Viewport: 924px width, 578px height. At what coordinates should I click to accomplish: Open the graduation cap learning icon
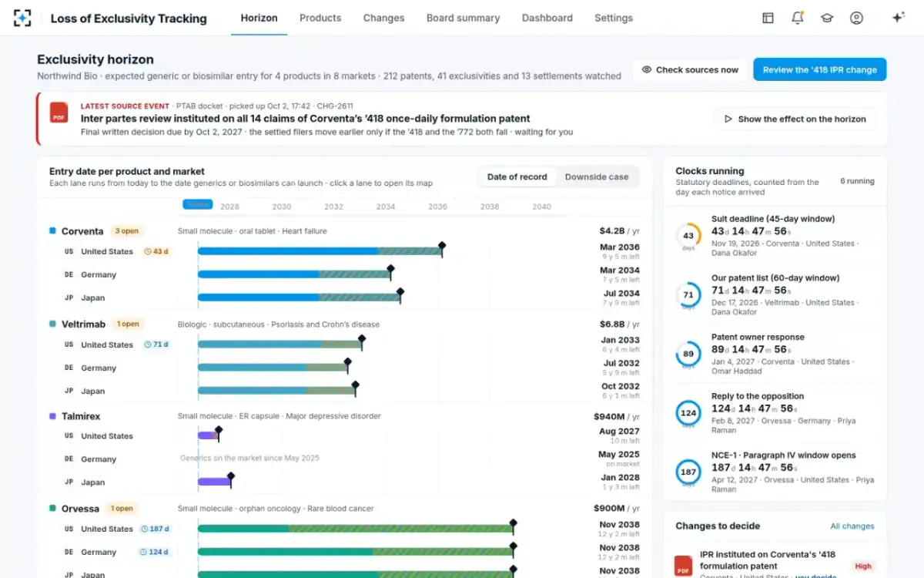click(827, 18)
